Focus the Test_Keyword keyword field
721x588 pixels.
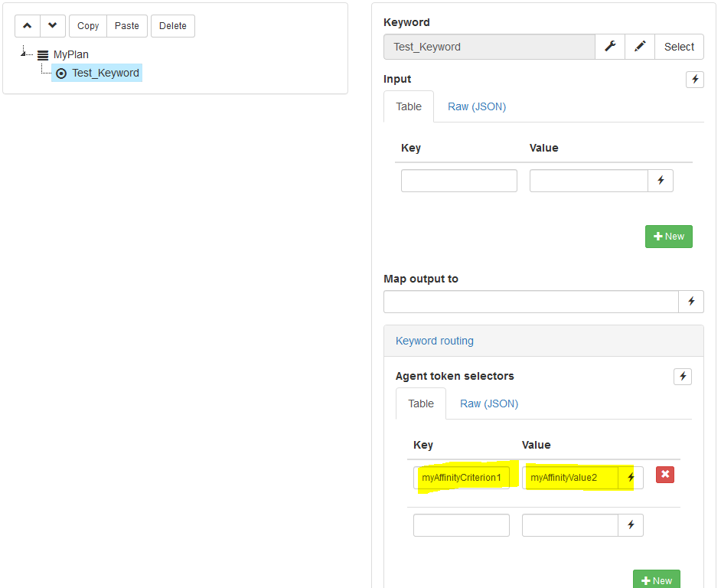489,47
